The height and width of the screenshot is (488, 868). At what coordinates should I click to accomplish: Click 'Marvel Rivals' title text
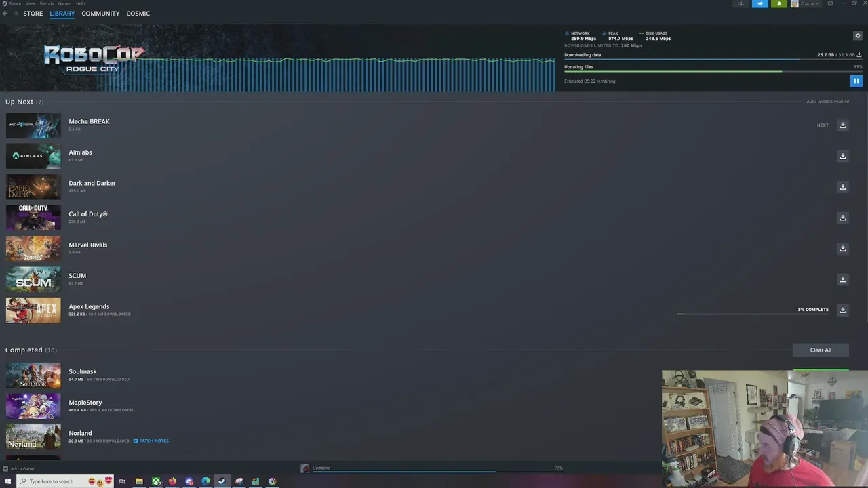point(87,245)
